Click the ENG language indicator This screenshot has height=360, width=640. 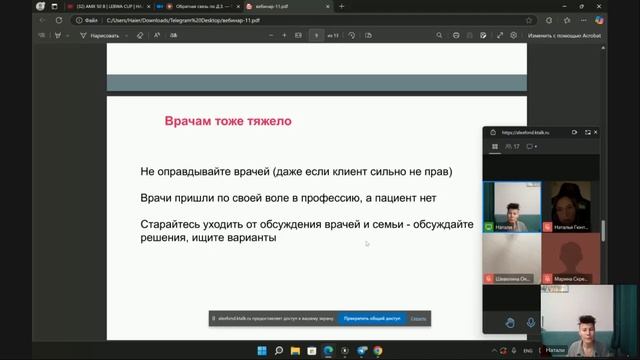[528, 351]
